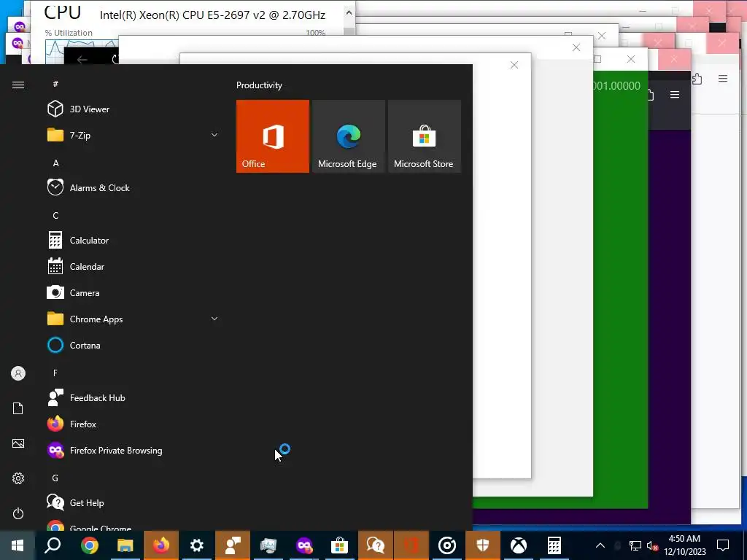Open Xbox app from taskbar
The image size is (747, 560).
(519, 545)
